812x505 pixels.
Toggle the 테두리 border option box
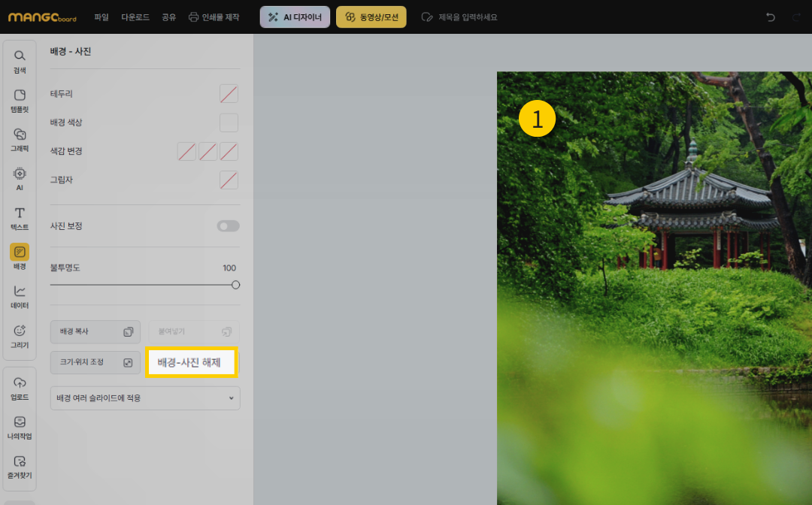229,94
